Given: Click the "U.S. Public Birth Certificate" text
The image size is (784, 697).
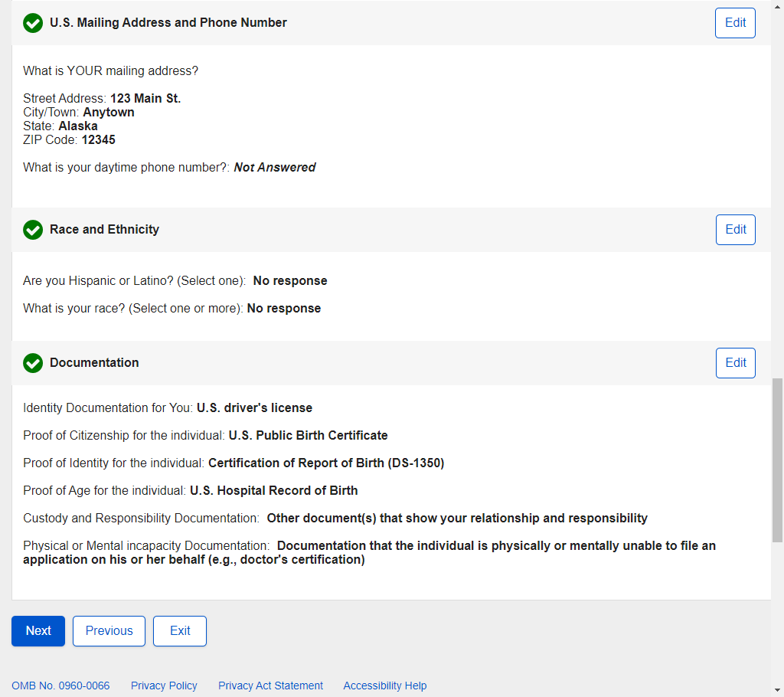Looking at the screenshot, I should click(x=308, y=436).
